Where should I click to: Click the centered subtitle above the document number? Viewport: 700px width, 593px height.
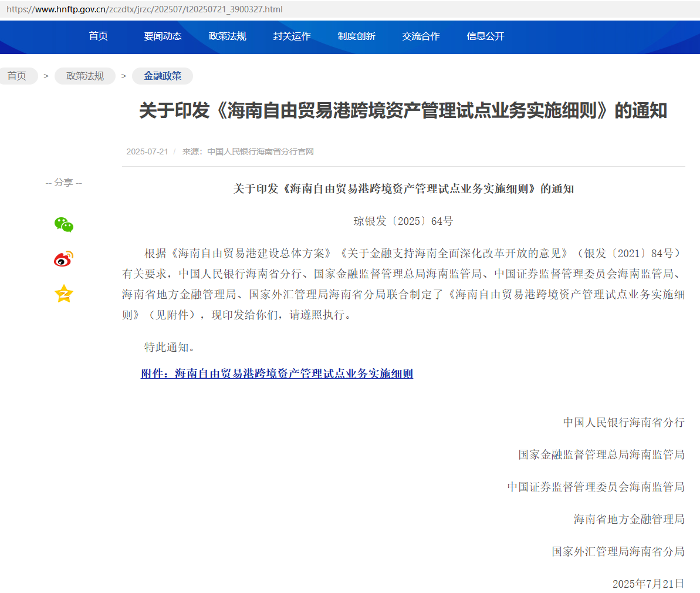403,189
